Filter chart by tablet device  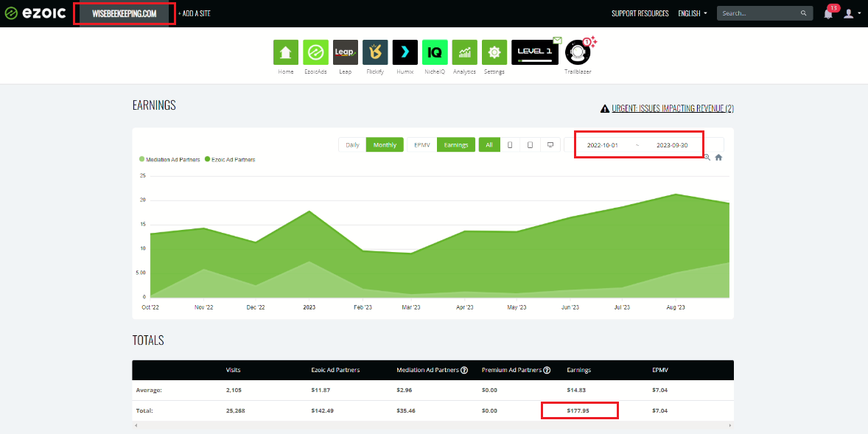click(x=530, y=145)
